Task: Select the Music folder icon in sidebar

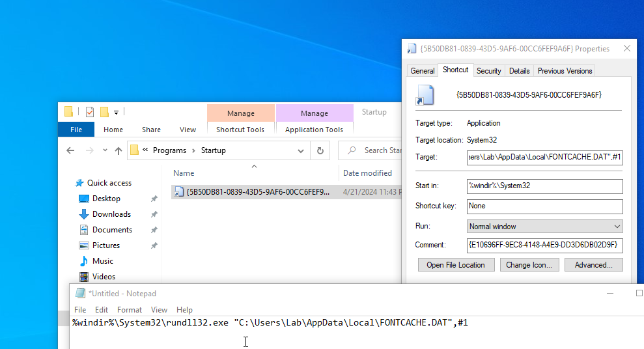Action: (84, 261)
